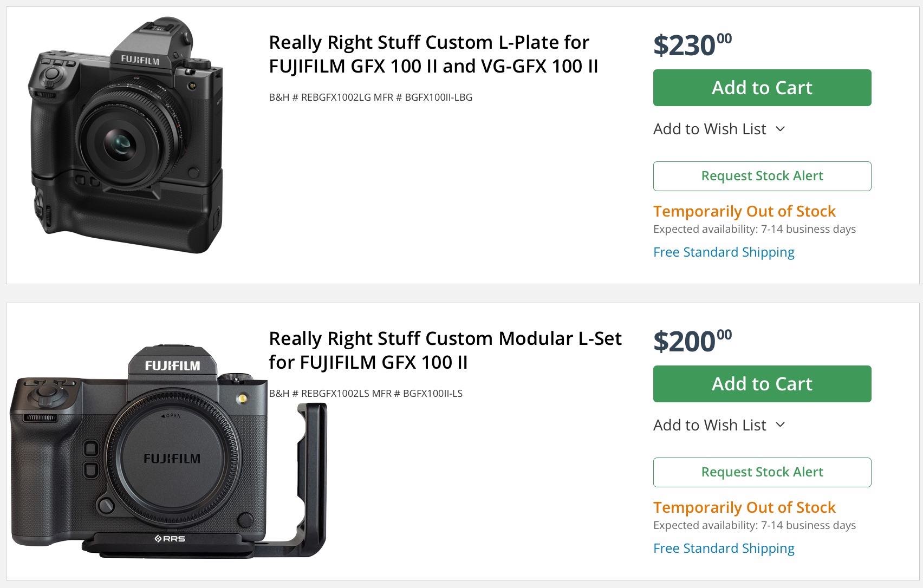Request Stock Alert for the Modular L-Set
The width and height of the screenshot is (923, 588).
pos(762,472)
